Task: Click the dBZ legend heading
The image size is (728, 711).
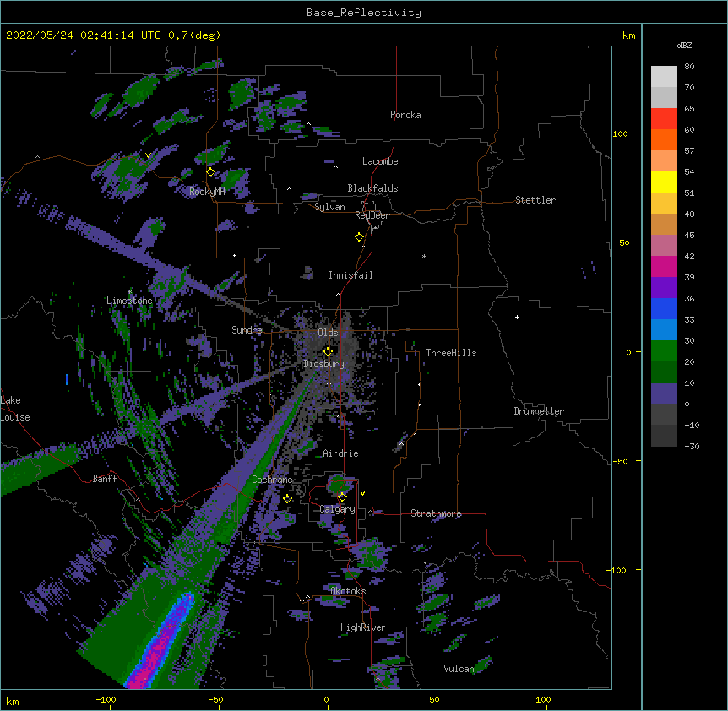Action: click(x=684, y=45)
